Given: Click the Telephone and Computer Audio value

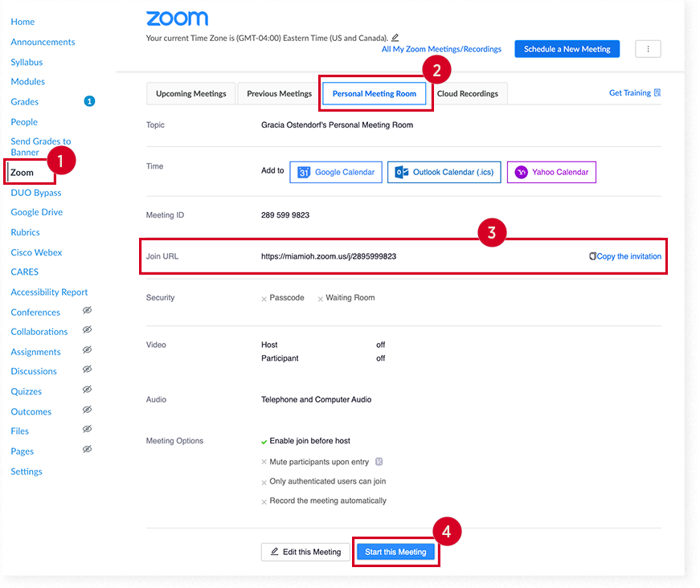Looking at the screenshot, I should pos(316,400).
